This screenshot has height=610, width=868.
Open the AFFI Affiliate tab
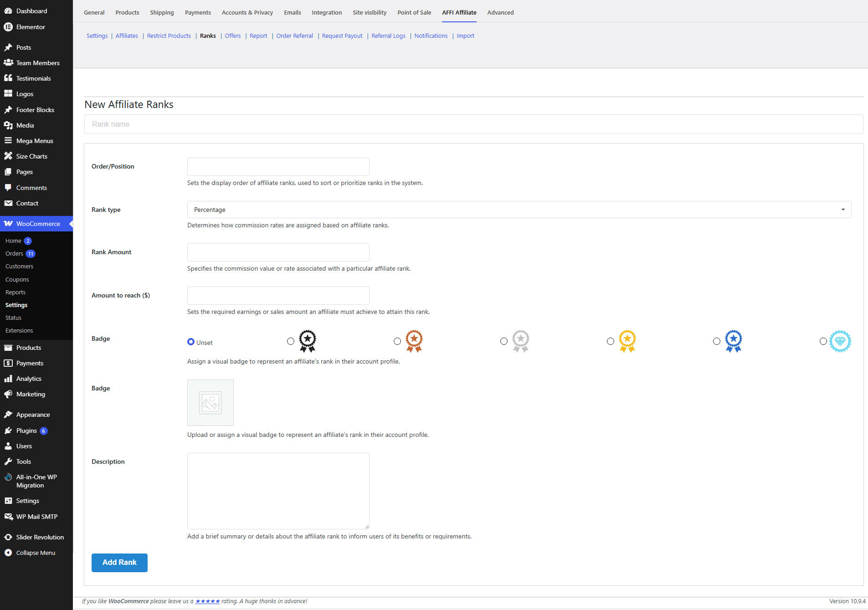[459, 12]
